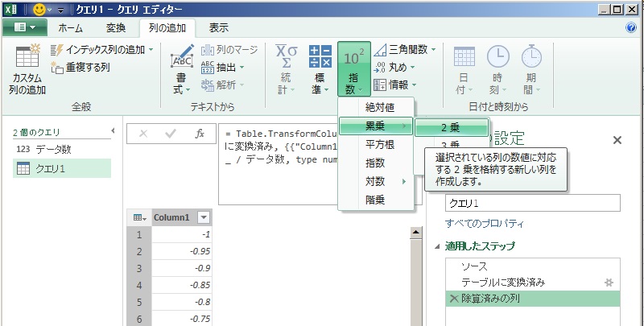The width and height of the screenshot is (644, 326).
Task: Select the 除算済みの列 step
Action: click(533, 299)
